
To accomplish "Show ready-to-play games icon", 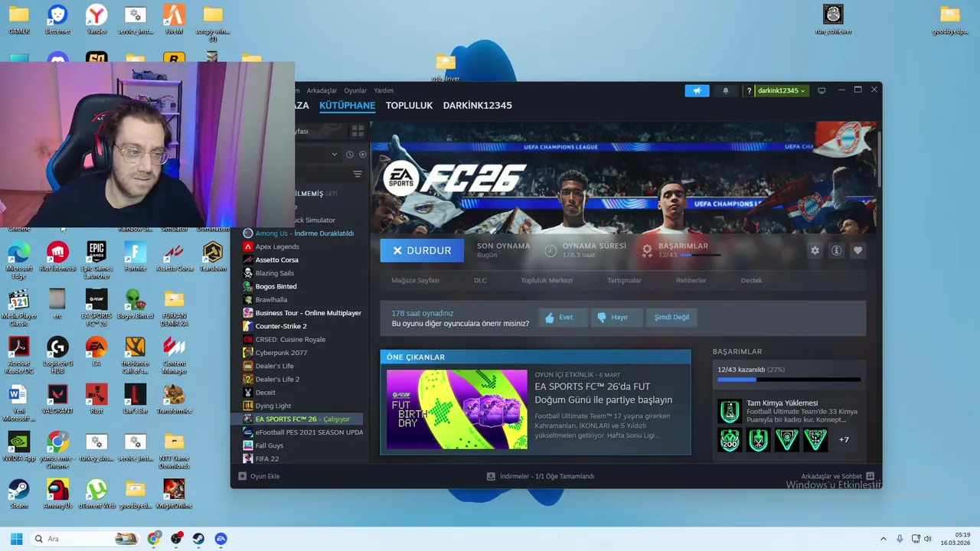I will tap(363, 155).
